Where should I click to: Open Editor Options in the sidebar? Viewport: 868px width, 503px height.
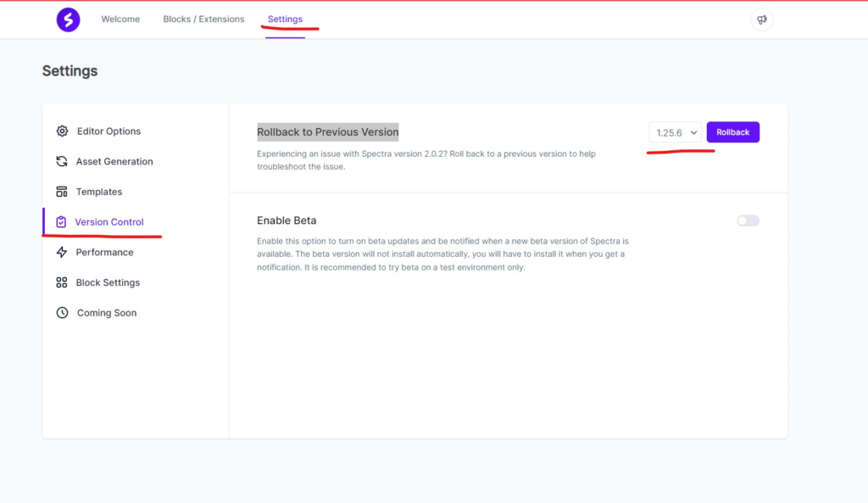[x=108, y=131]
